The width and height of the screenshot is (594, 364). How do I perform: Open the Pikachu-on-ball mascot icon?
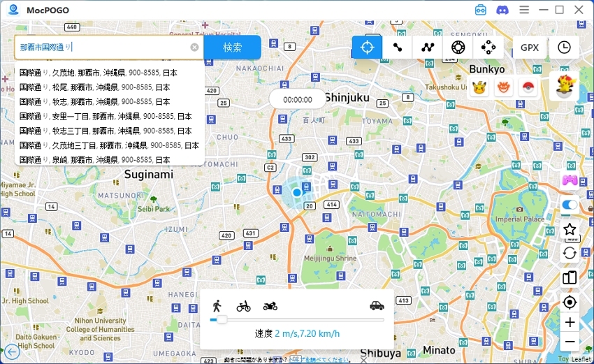tap(565, 87)
